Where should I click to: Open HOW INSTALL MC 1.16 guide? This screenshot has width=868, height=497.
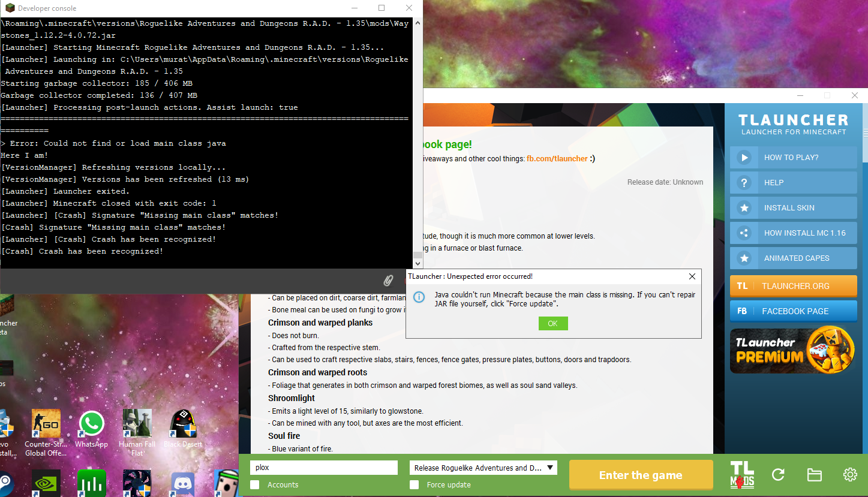(x=793, y=233)
